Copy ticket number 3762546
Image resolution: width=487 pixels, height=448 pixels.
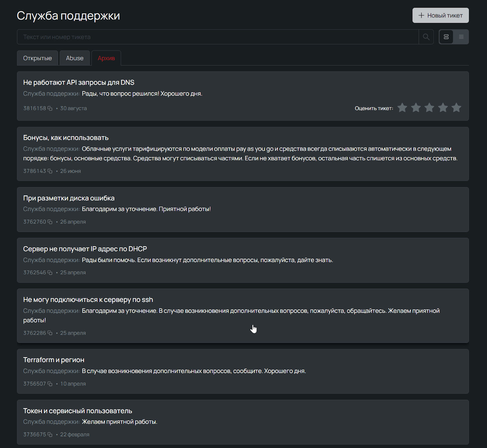(50, 273)
